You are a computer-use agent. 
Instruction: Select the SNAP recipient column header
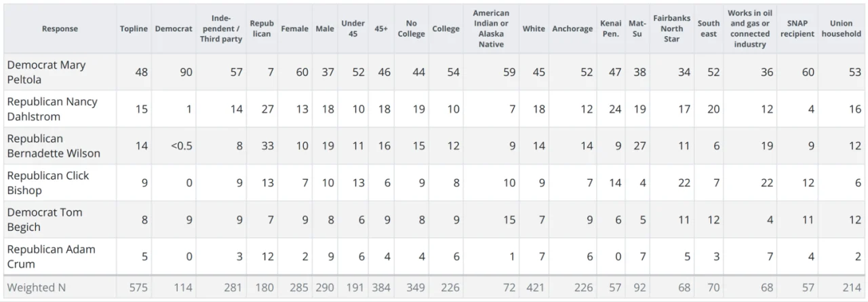[797, 29]
